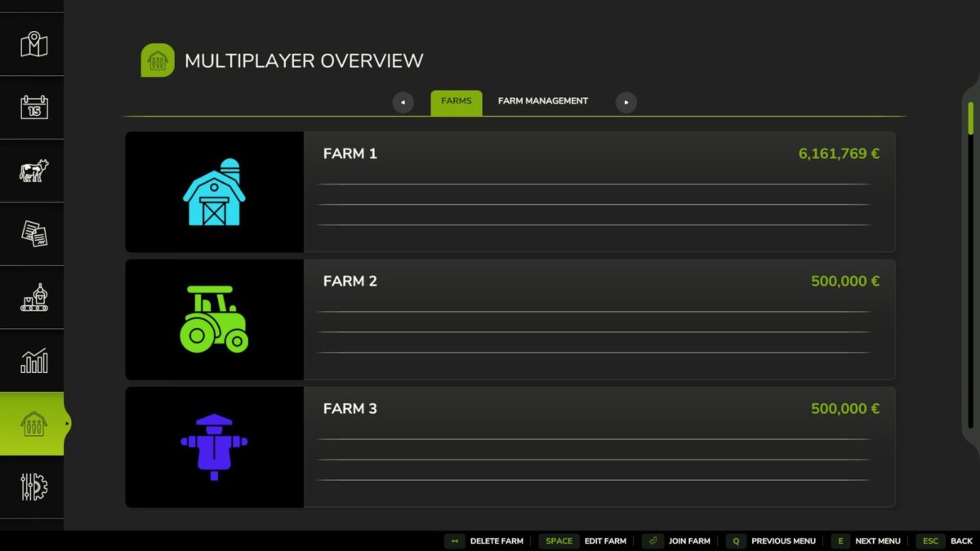This screenshot has height=551, width=980.
Task: Click the left arrow beside the tabs
Action: [403, 101]
